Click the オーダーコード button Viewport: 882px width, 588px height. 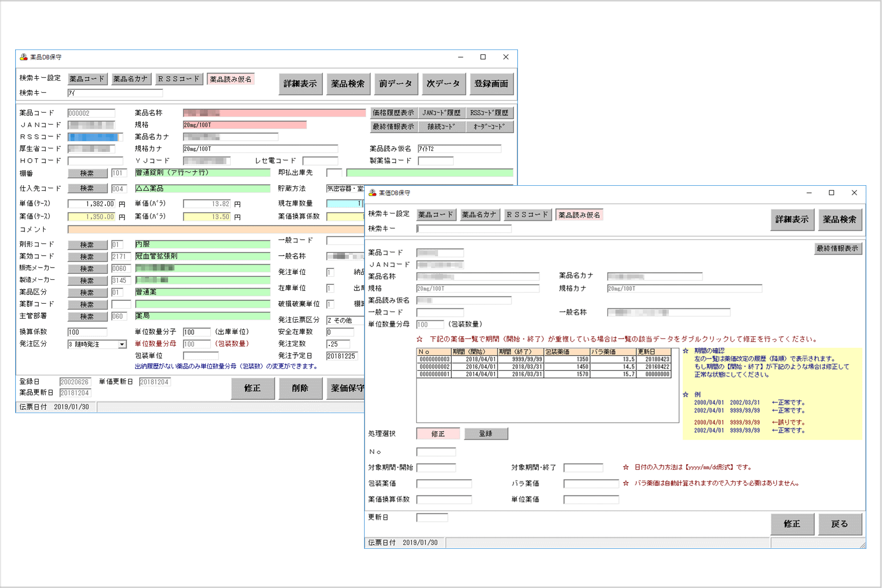click(489, 127)
